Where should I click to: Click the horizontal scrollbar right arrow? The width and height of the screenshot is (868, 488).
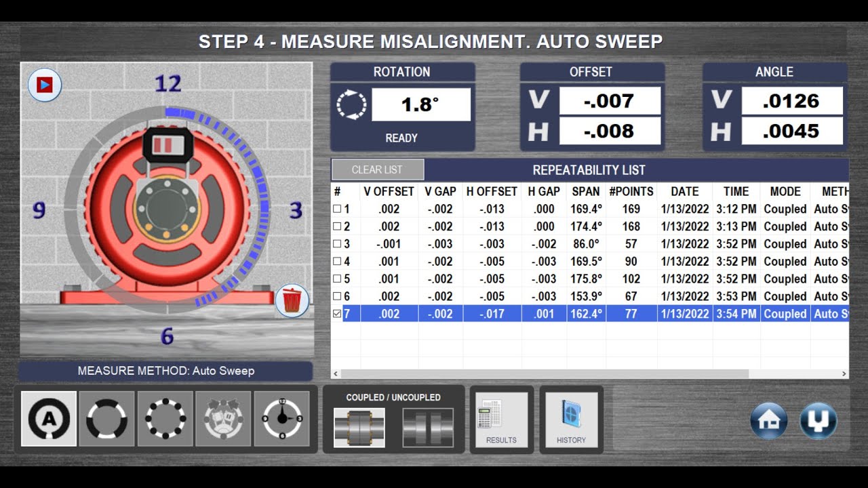pyautogui.click(x=844, y=373)
